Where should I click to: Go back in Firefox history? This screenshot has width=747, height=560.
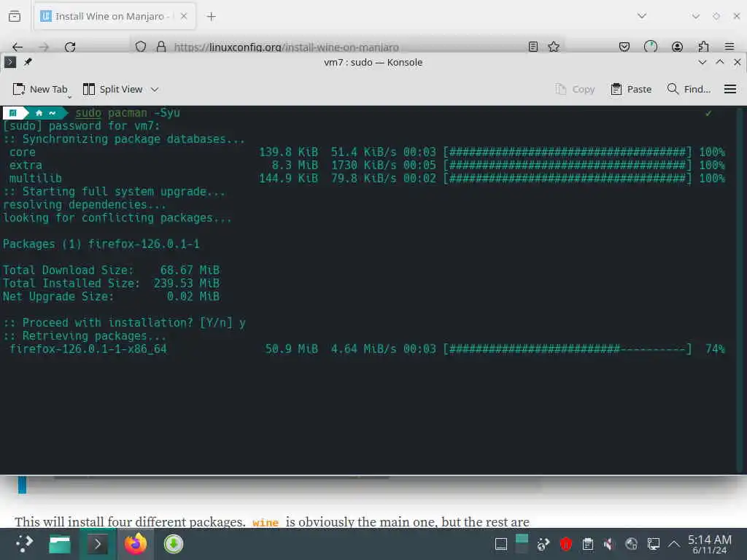pyautogui.click(x=18, y=47)
